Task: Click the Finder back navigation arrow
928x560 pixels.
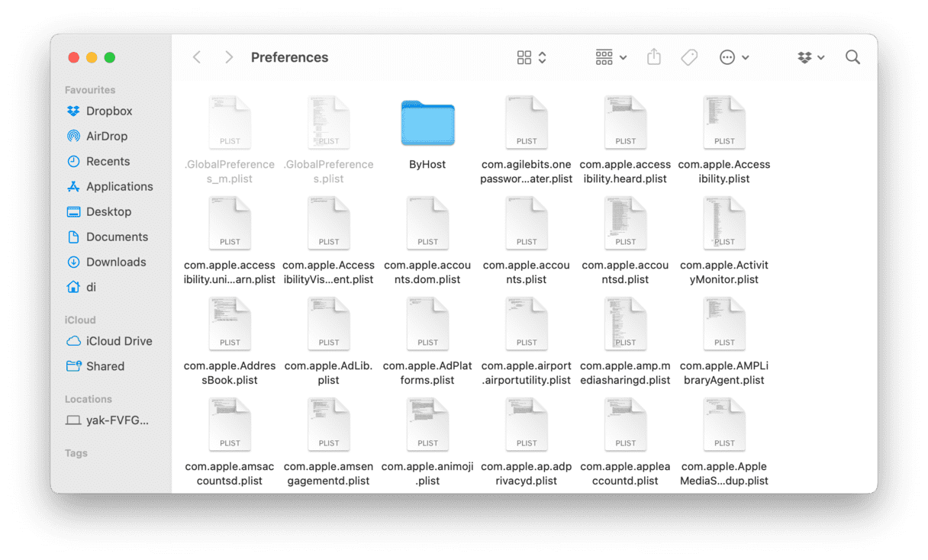Action: (197, 57)
